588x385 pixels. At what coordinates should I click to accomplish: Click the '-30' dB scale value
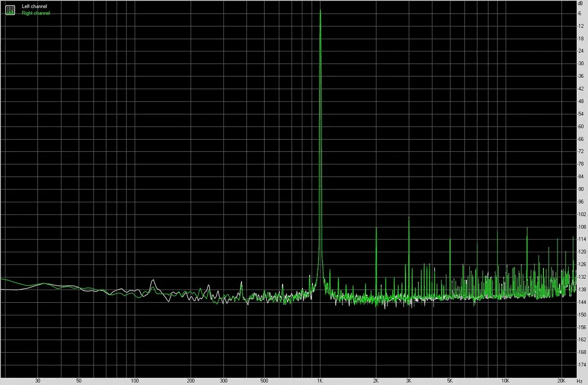[580, 63]
